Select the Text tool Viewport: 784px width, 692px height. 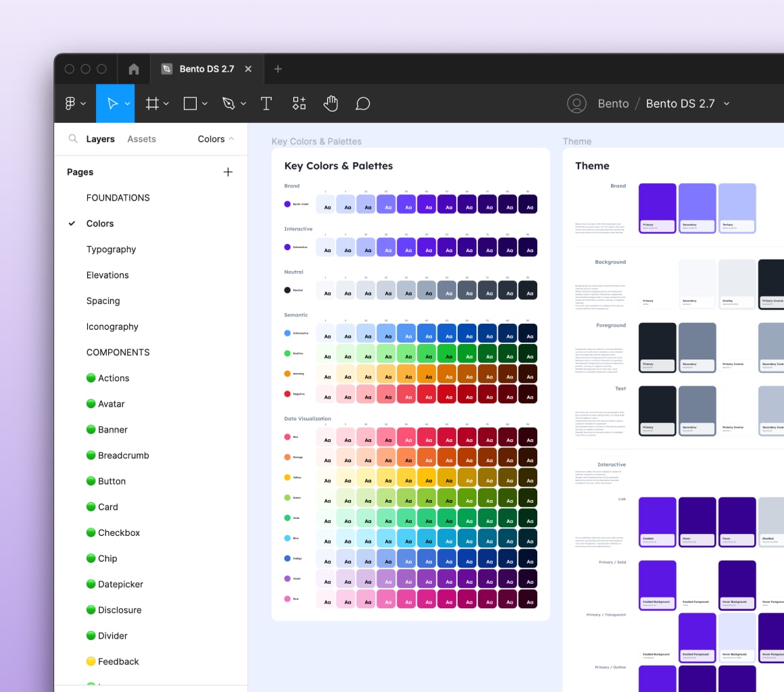(x=266, y=103)
